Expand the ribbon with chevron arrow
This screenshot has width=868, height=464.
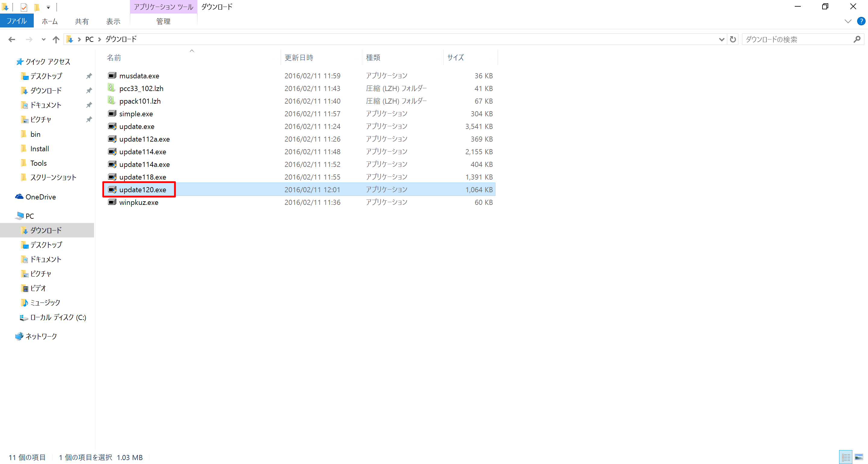coord(848,21)
